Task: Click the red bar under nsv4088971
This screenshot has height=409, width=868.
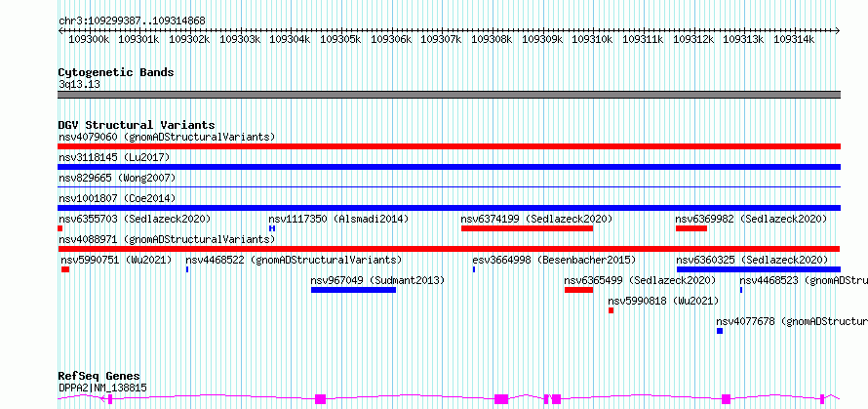Action: 449,249
